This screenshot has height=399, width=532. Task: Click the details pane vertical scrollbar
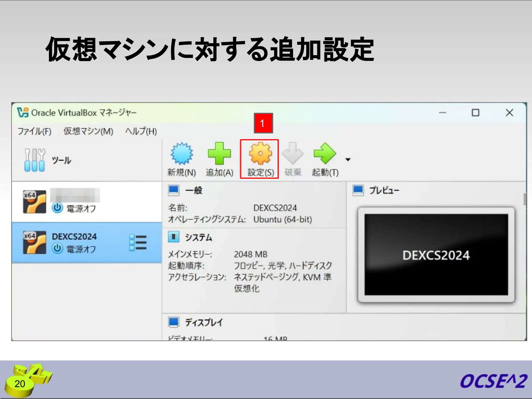[x=525, y=199]
